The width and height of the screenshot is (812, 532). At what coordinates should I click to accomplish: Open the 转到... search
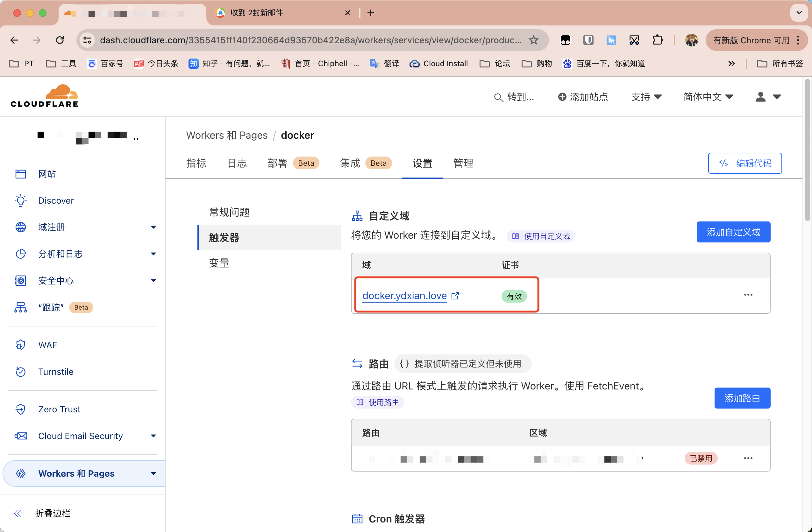[514, 97]
